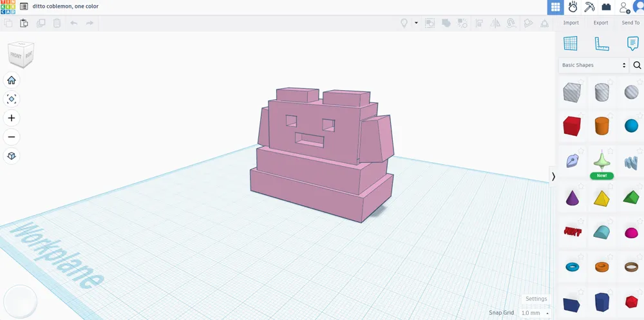Favorite the orange Cylinder shape star

pos(611,116)
